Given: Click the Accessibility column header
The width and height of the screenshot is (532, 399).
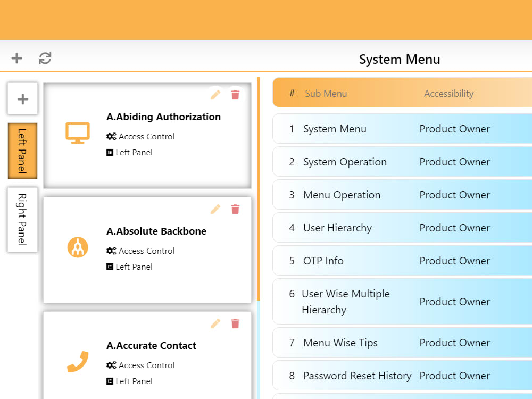Looking at the screenshot, I should [x=448, y=93].
